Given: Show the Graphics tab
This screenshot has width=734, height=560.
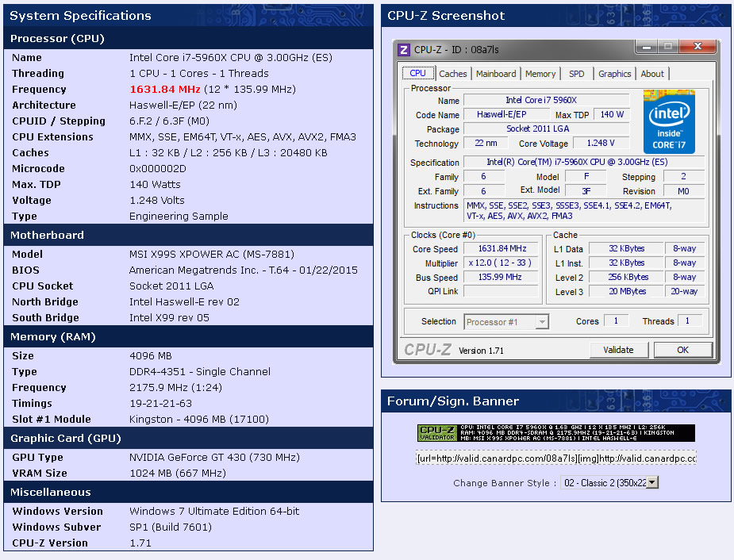Looking at the screenshot, I should coord(615,74).
